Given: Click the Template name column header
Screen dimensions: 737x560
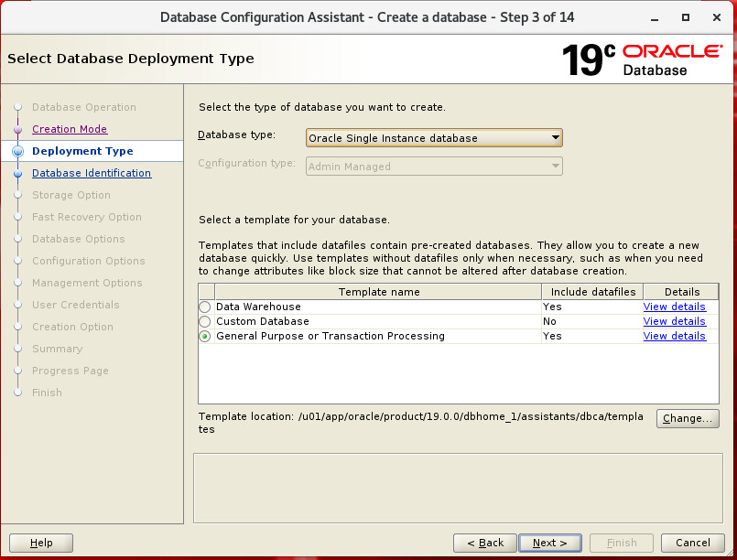Looking at the screenshot, I should (378, 292).
